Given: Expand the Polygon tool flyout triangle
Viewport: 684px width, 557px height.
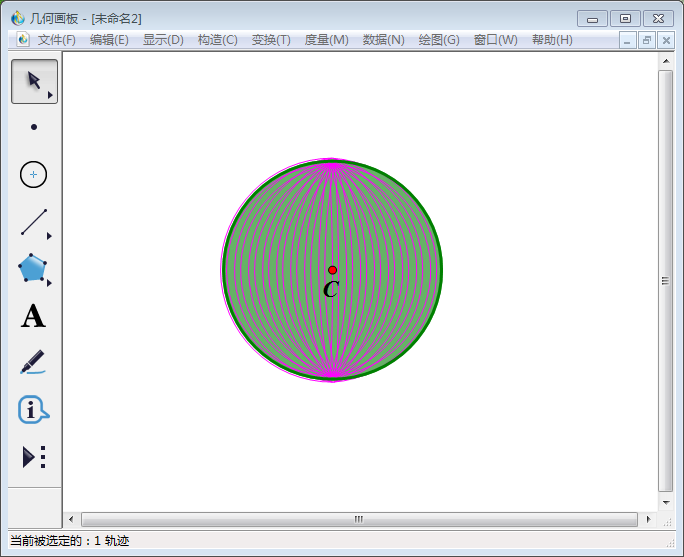Looking at the screenshot, I should (x=49, y=283).
